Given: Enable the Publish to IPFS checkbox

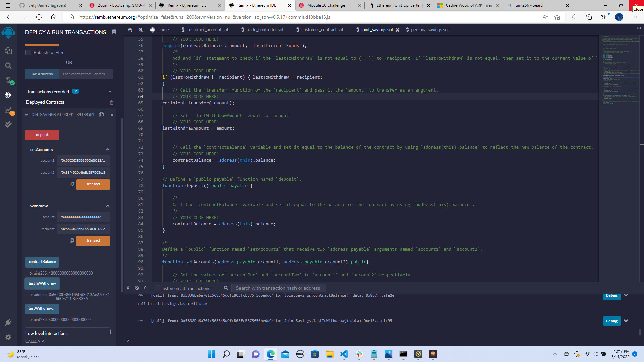Looking at the screenshot, I should (x=29, y=52).
